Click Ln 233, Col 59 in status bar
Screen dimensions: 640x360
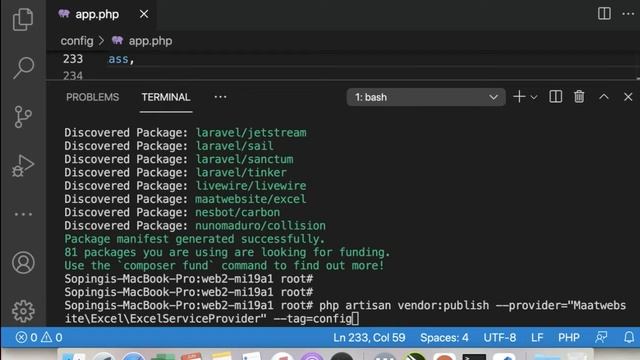point(369,338)
